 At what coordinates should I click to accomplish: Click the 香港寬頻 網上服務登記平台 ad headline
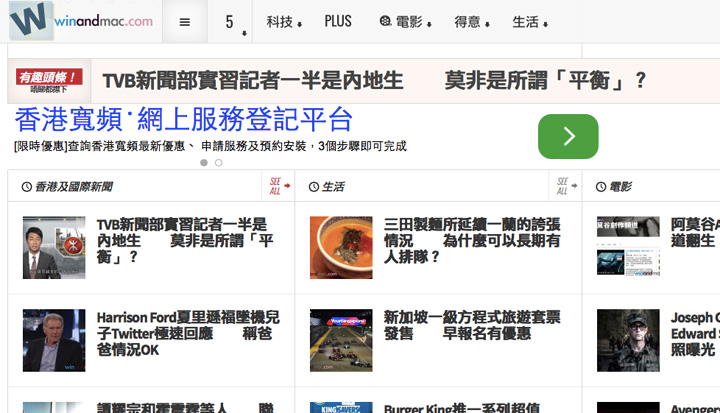tap(184, 120)
